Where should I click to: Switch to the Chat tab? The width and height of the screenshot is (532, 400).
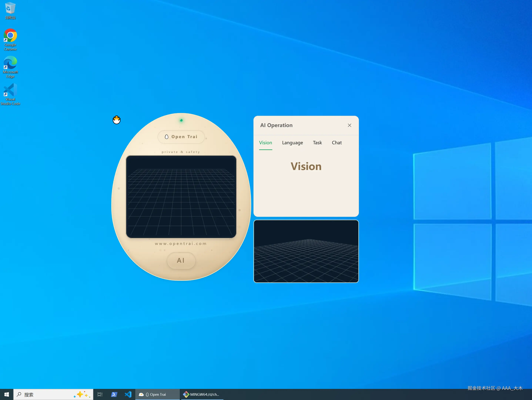(337, 143)
